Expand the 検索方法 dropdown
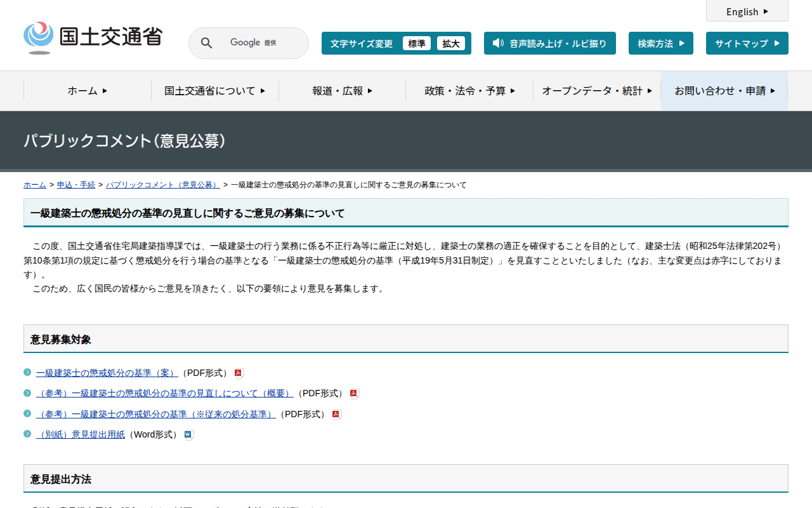The height and width of the screenshot is (508, 812). (660, 43)
